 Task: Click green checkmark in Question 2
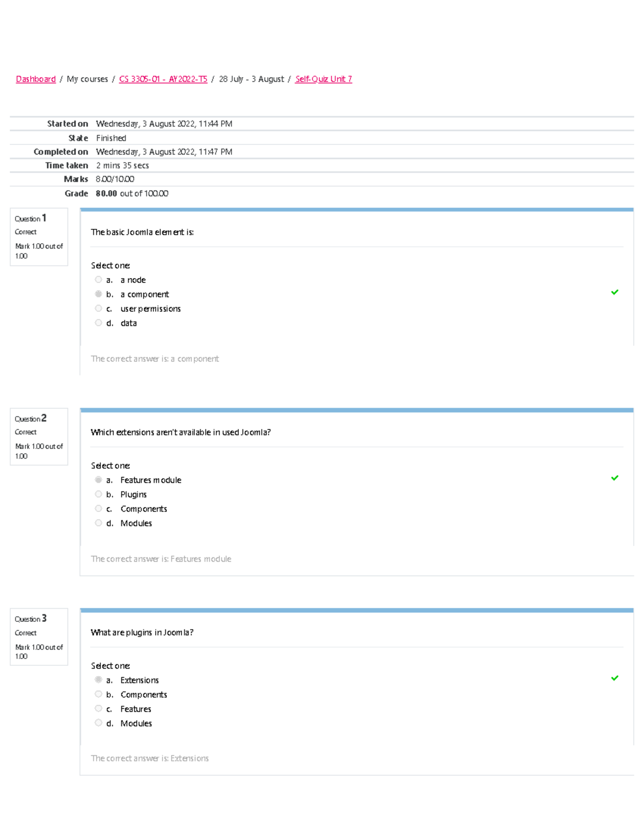point(614,478)
